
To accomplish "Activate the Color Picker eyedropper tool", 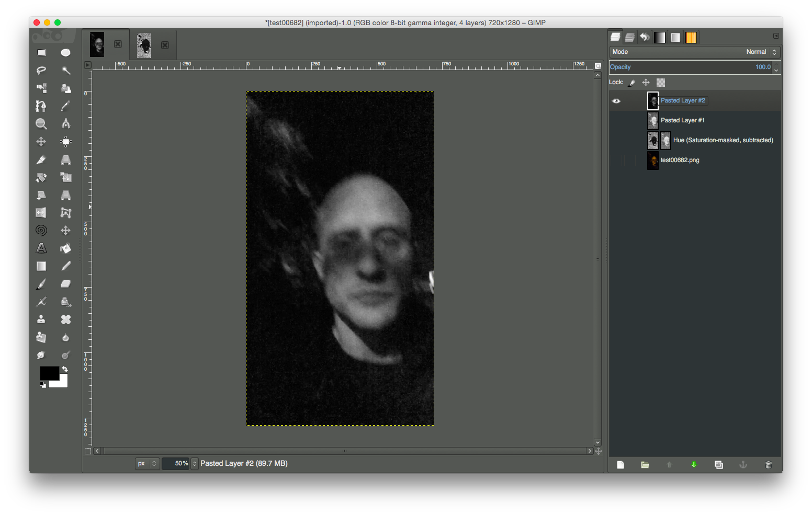I will click(65, 106).
